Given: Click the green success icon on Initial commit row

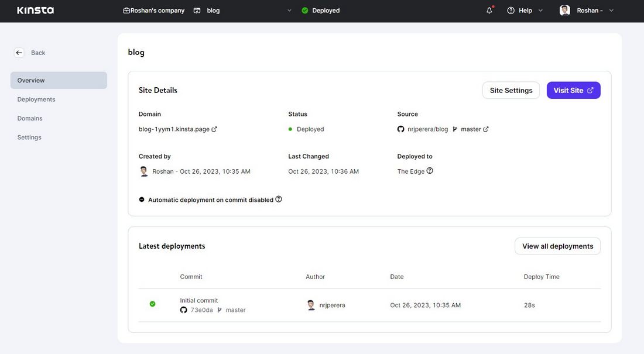Looking at the screenshot, I should tap(152, 304).
